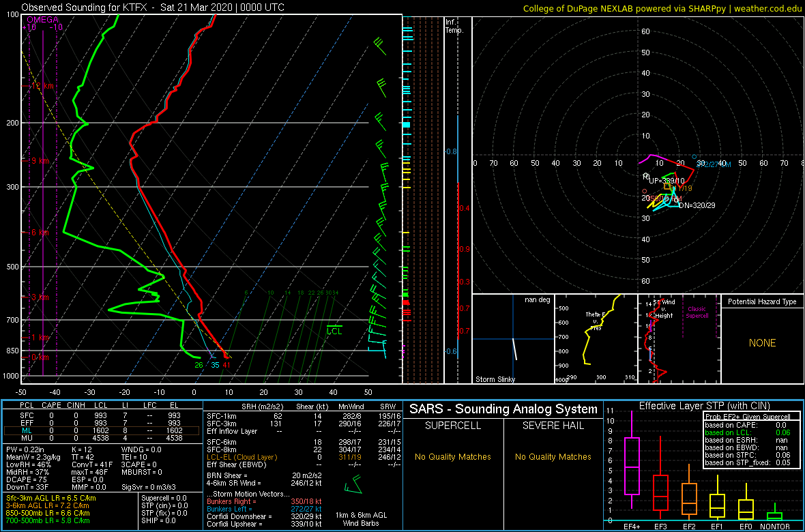Click the magenta OMEGA label
Viewport: 805px width, 532px height.
click(41, 19)
